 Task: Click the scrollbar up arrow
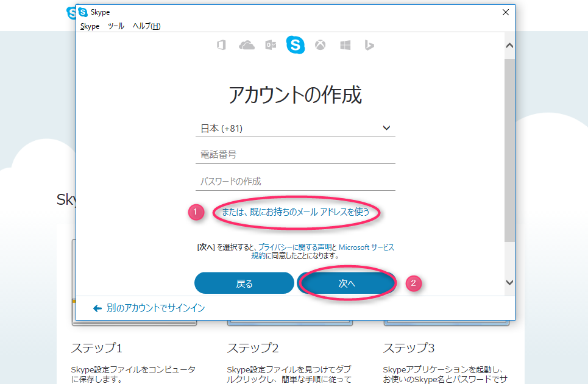509,45
